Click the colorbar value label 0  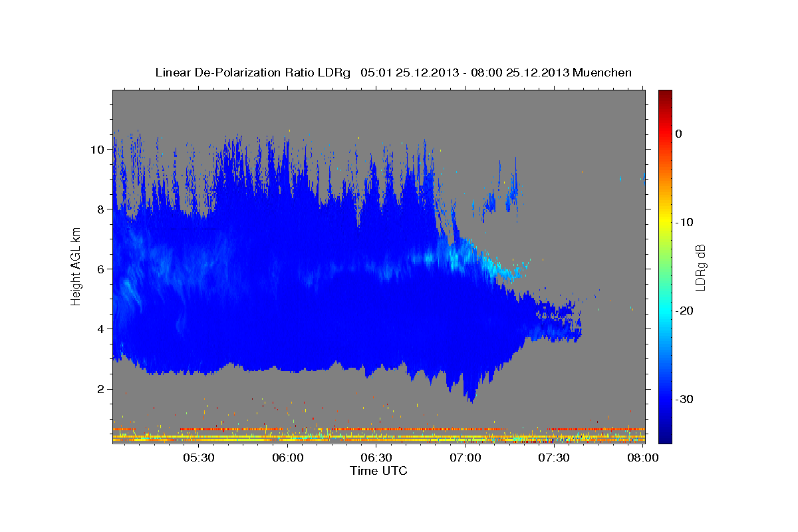pos(679,134)
